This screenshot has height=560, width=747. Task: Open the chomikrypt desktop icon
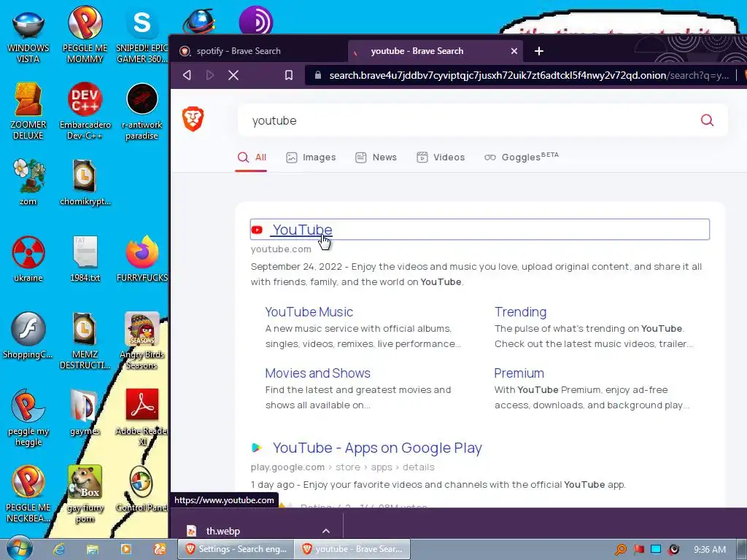point(85,182)
